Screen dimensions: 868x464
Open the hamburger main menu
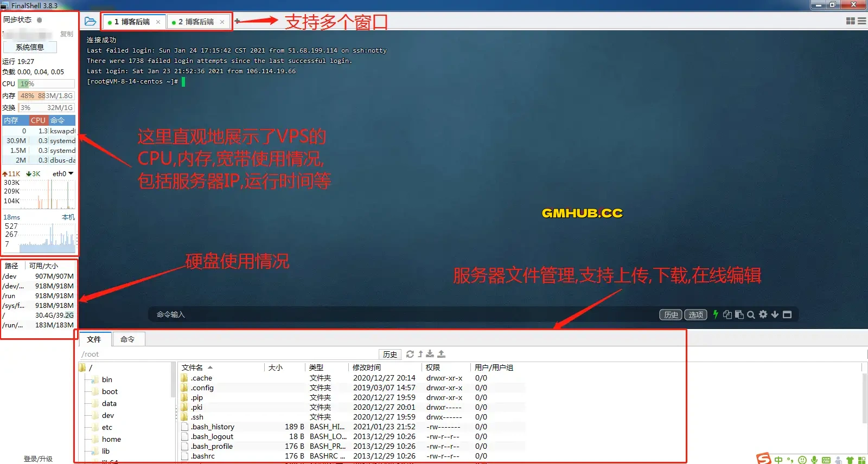(x=861, y=21)
